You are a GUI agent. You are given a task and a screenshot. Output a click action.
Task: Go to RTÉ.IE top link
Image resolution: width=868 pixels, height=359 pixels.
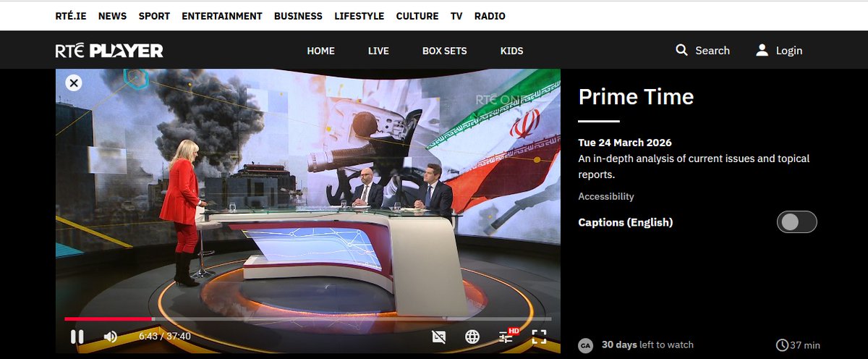pyautogui.click(x=71, y=16)
